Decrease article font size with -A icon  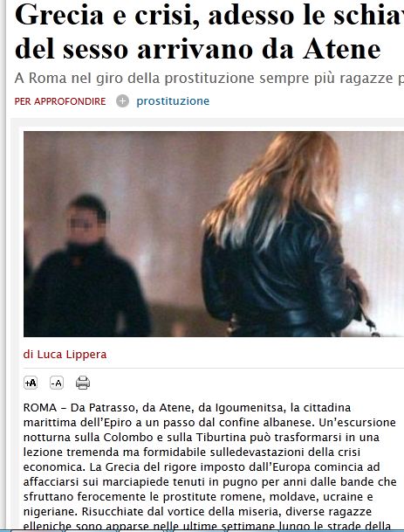[56, 383]
